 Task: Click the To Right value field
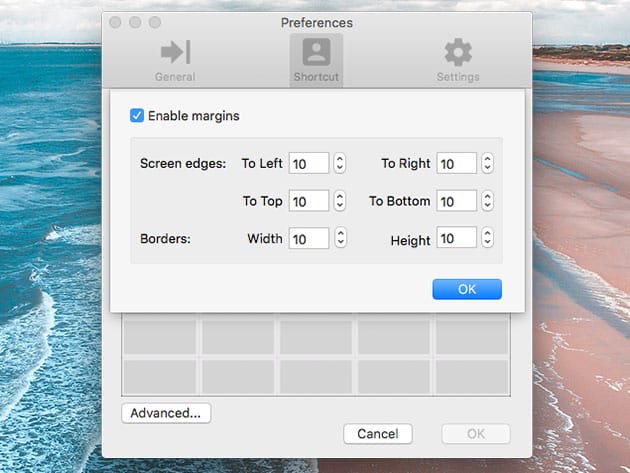pos(456,163)
